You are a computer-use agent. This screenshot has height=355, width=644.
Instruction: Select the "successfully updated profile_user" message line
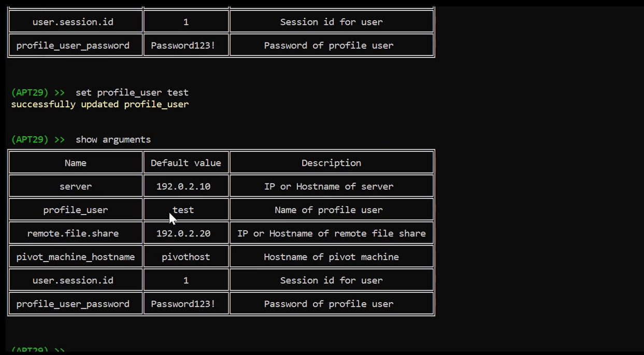click(100, 104)
